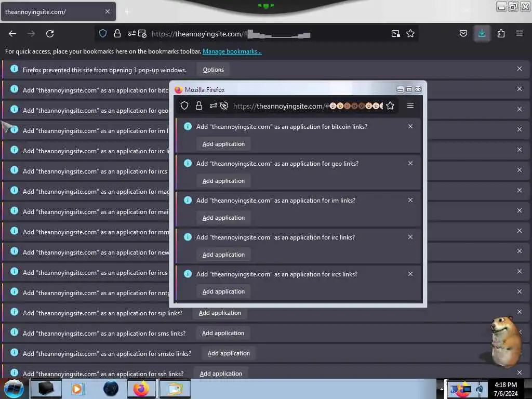
Task: Open the Downloads panel
Action: 482,33
